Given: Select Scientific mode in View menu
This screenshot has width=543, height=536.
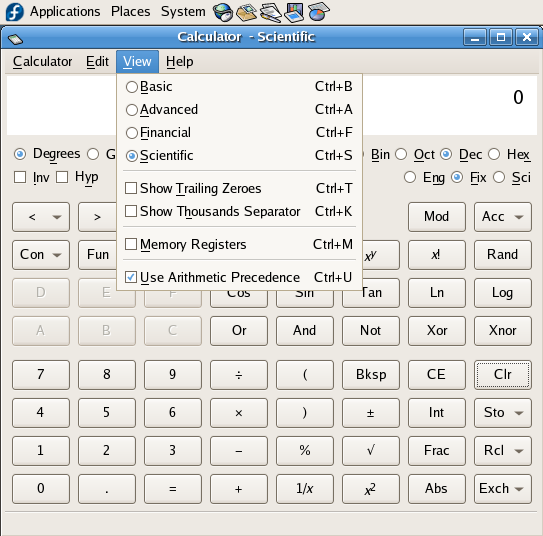Looking at the screenshot, I should click(239, 156).
